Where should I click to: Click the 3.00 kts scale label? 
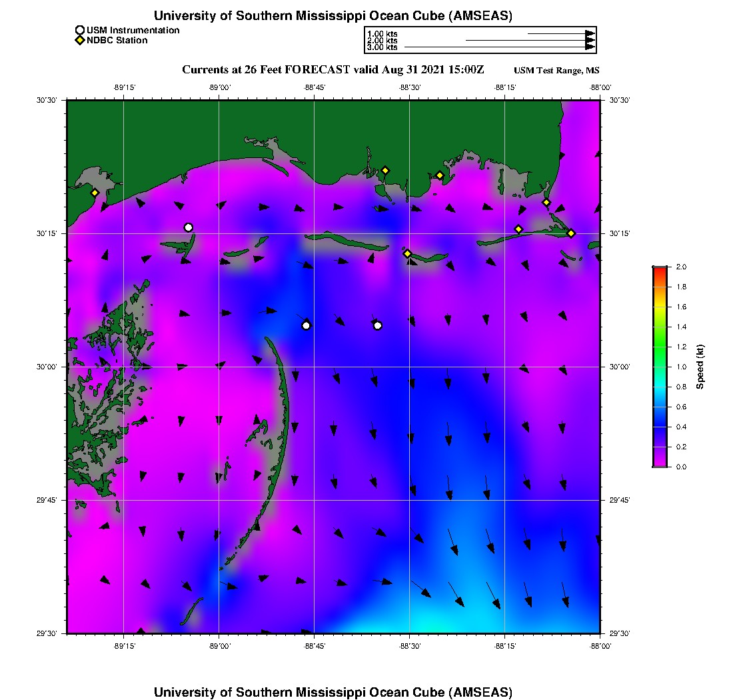pyautogui.click(x=382, y=47)
